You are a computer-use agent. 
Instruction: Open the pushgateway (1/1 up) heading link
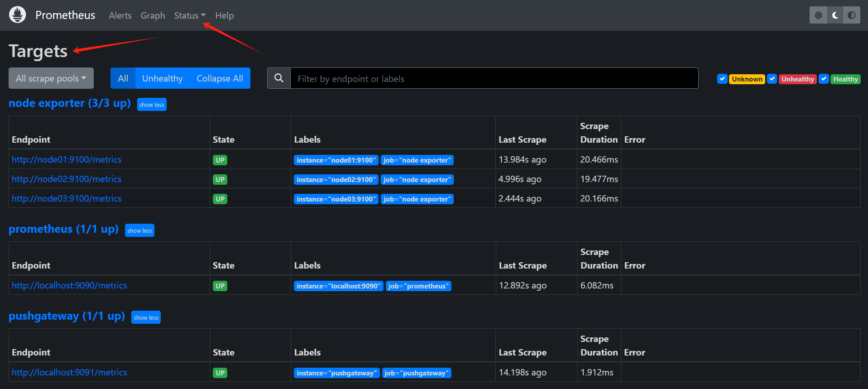67,316
